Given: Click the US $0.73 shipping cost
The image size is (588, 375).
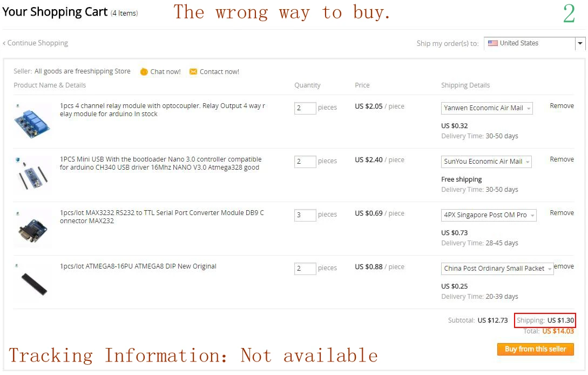Looking at the screenshot, I should click(x=455, y=233).
